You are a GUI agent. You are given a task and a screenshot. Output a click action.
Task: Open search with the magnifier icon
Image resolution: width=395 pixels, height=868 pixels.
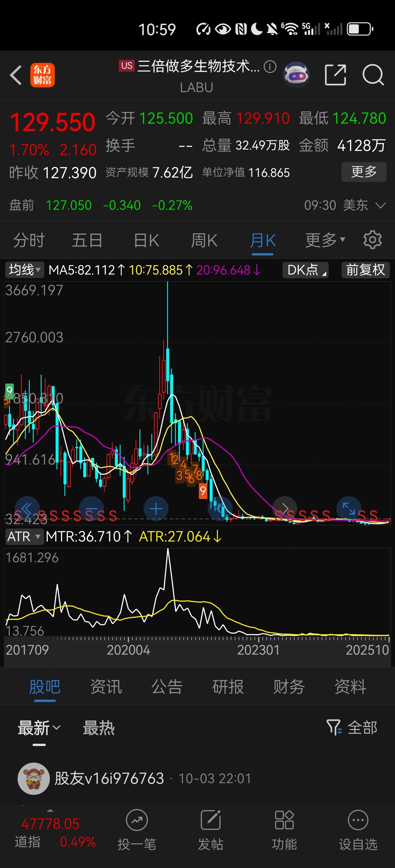[373, 74]
